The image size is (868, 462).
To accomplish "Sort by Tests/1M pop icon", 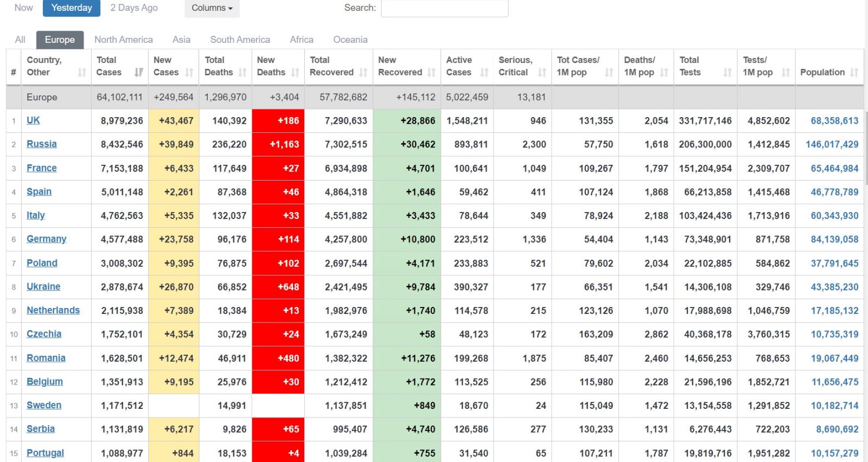I will 786,73.
